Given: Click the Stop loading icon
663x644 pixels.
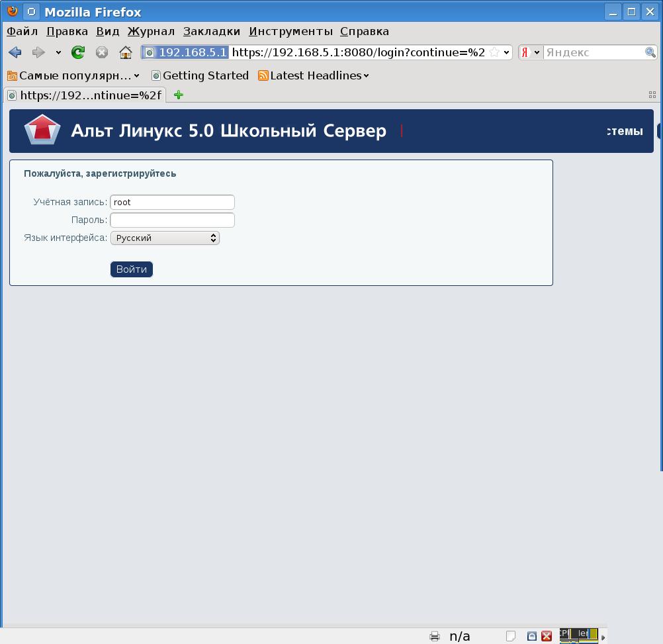Looking at the screenshot, I should tap(101, 52).
